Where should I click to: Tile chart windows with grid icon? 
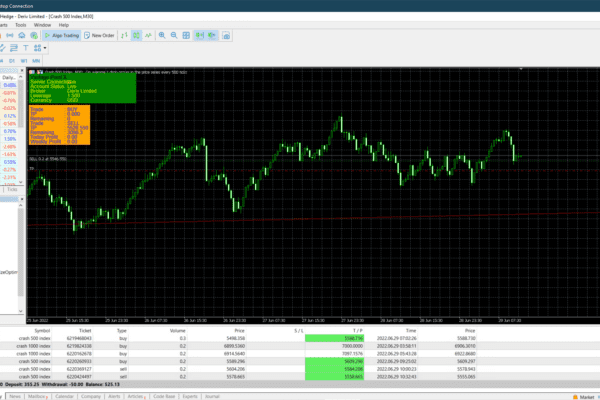186,36
